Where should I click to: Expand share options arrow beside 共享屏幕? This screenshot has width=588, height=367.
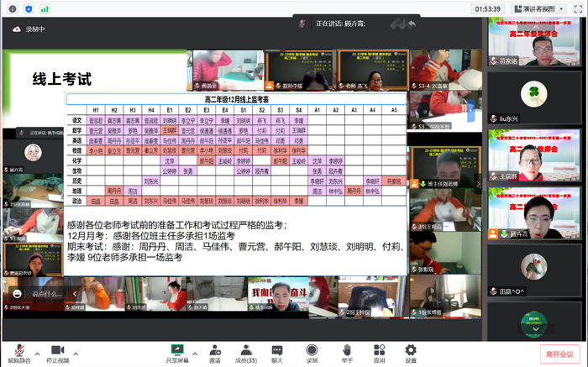[195, 354]
